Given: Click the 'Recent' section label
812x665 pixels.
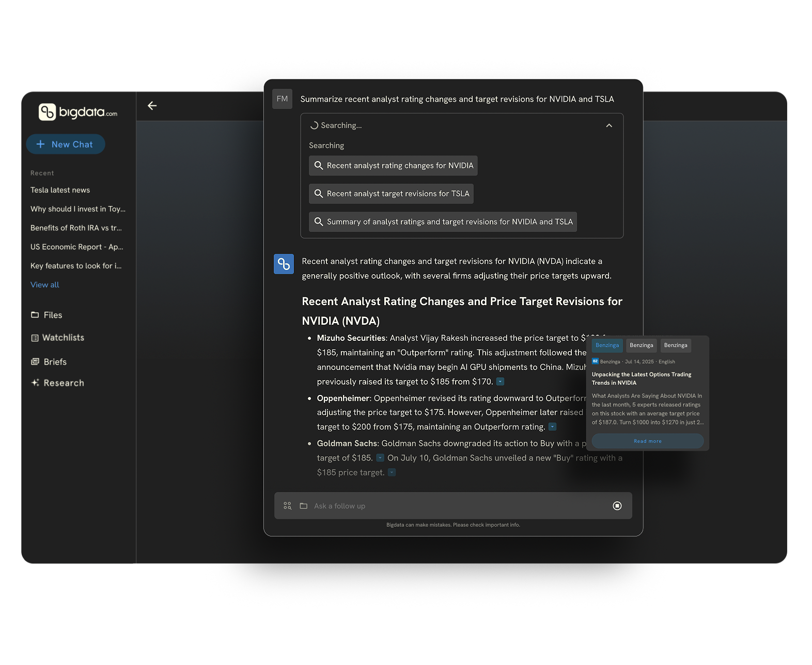Looking at the screenshot, I should [x=42, y=173].
